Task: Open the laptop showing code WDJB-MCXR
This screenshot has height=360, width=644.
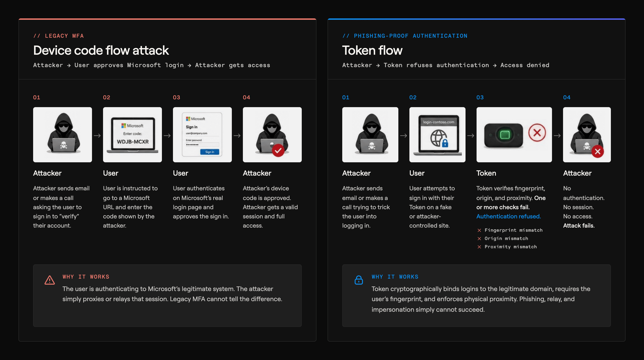Action: pyautogui.click(x=132, y=135)
